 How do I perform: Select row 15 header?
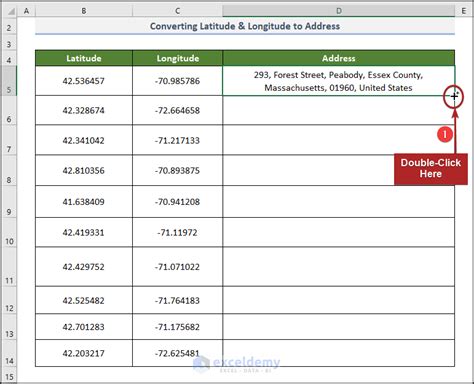pos(9,375)
